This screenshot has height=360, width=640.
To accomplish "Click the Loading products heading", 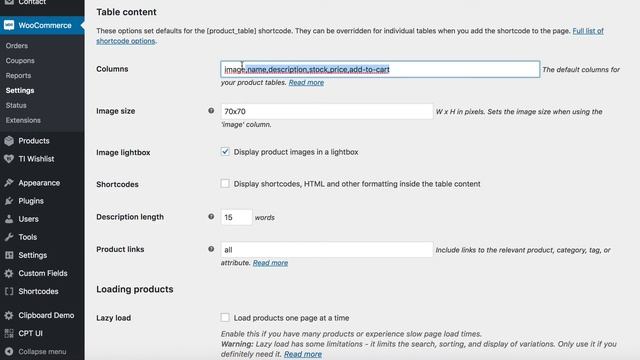I will pyautogui.click(x=135, y=289).
